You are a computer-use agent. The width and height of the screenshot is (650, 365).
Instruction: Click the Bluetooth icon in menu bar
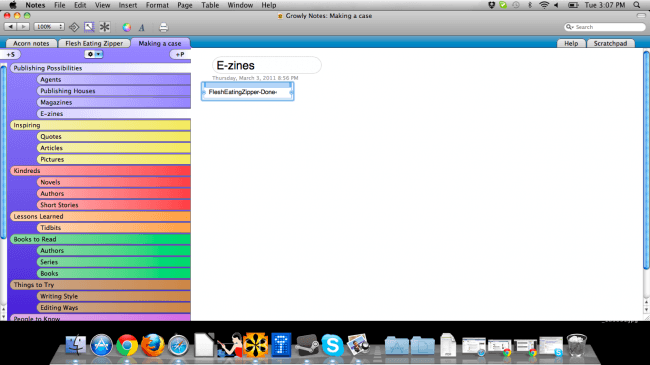(529, 5)
